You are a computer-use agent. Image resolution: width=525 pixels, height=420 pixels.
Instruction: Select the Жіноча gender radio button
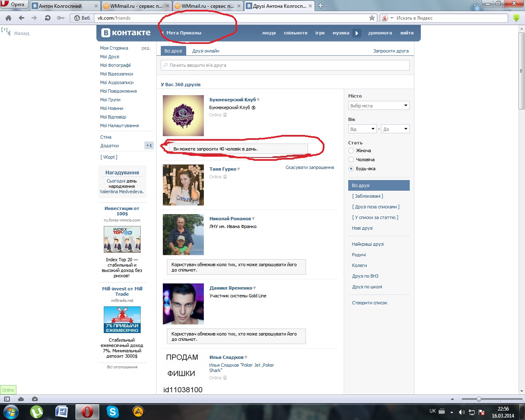351,151
